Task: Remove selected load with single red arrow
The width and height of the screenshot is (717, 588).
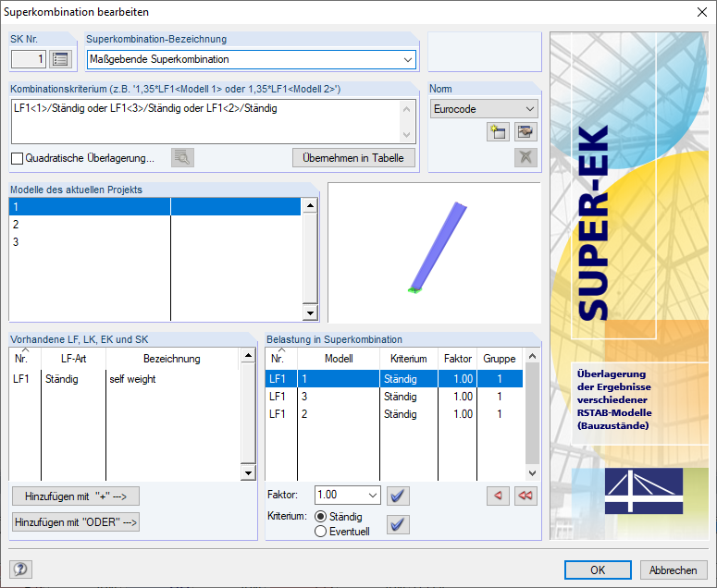Action: pyautogui.click(x=498, y=496)
